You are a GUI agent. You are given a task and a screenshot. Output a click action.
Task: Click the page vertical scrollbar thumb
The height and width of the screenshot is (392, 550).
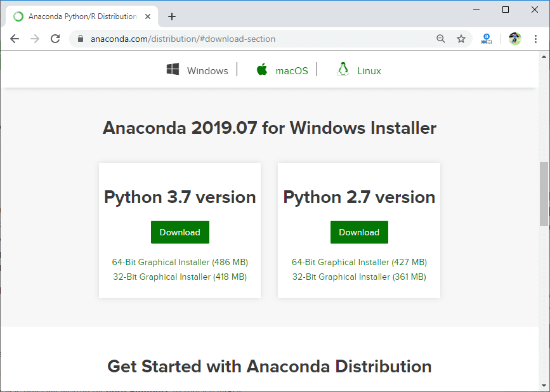pyautogui.click(x=544, y=193)
